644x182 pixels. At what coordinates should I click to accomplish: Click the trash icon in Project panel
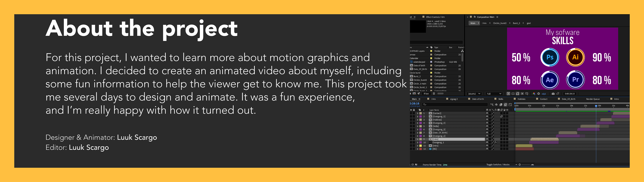point(434,94)
